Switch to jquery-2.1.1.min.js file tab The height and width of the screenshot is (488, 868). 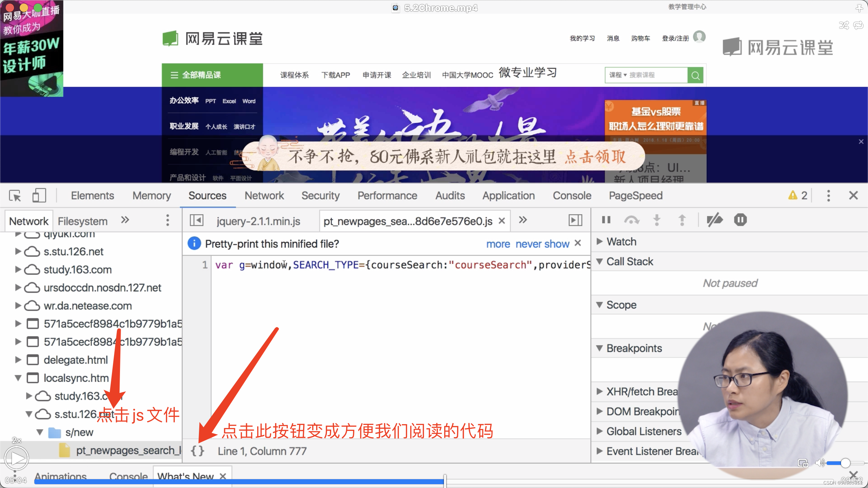pos(258,221)
